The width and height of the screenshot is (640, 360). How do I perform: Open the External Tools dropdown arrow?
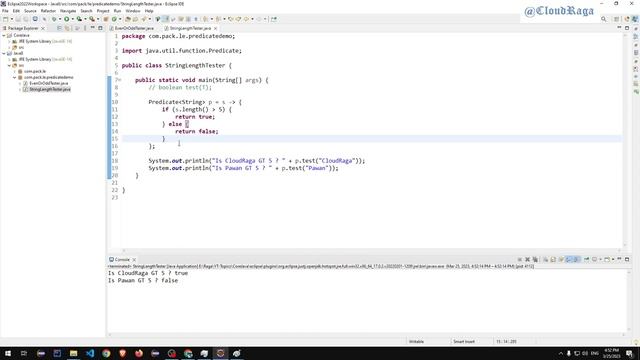point(98,19)
